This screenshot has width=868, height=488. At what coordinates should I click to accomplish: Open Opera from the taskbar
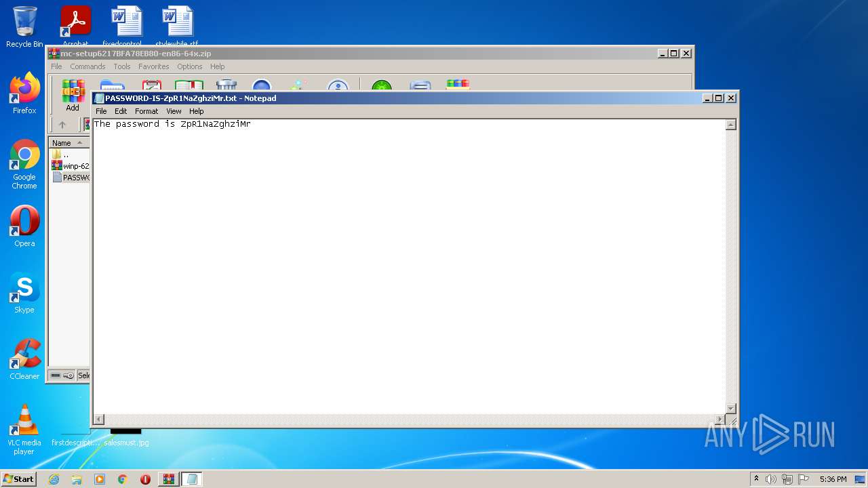pyautogui.click(x=145, y=479)
